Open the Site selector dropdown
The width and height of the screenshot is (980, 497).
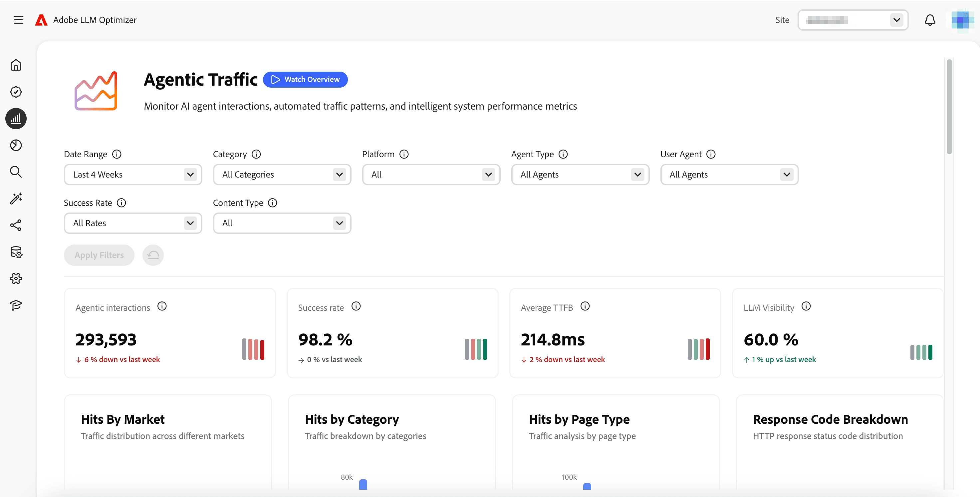[853, 20]
